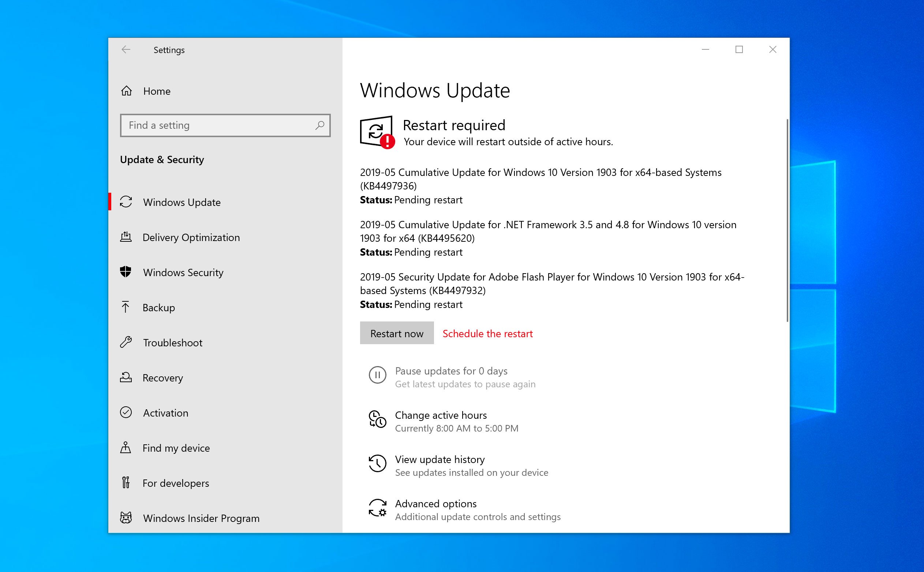924x572 pixels.
Task: Click the Update & Security heading
Action: click(x=162, y=160)
